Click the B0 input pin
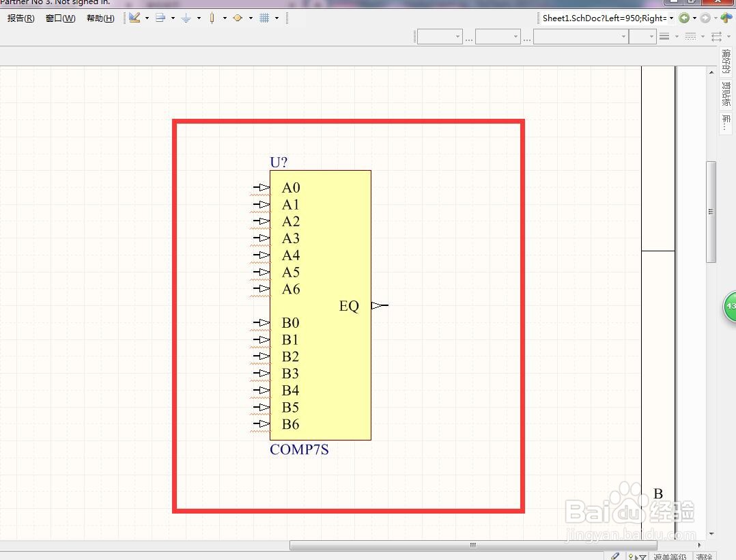The height and width of the screenshot is (560, 736). click(x=261, y=322)
